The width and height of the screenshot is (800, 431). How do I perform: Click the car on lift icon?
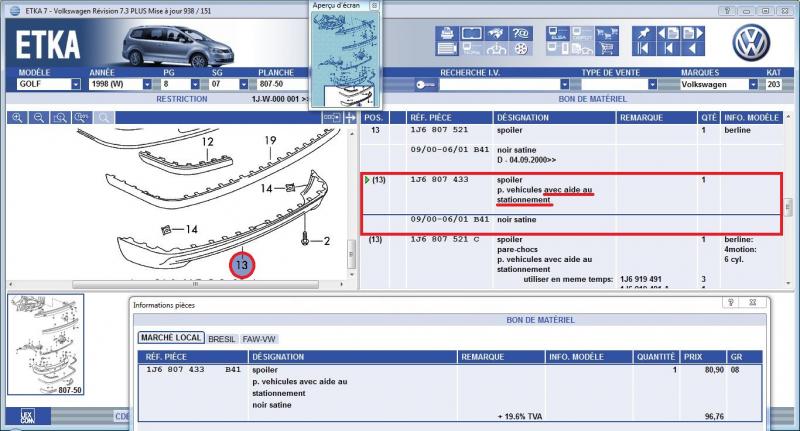tap(495, 49)
